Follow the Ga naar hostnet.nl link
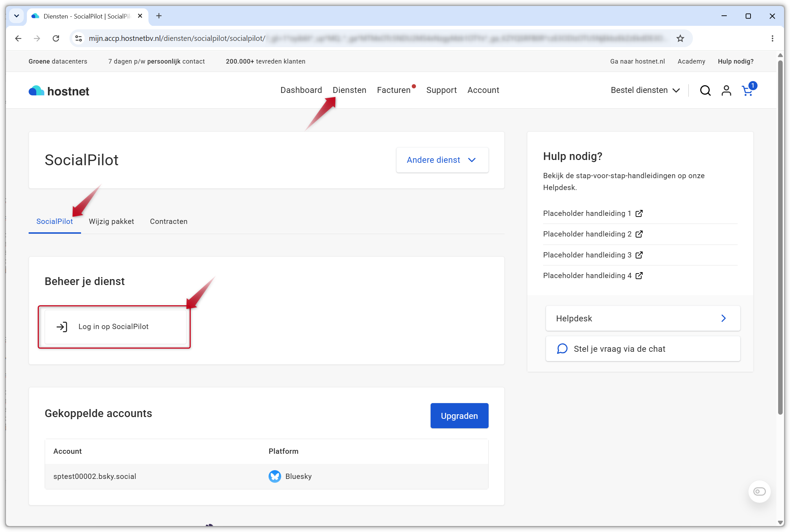Screen dimensions: 790x532 [x=637, y=61]
